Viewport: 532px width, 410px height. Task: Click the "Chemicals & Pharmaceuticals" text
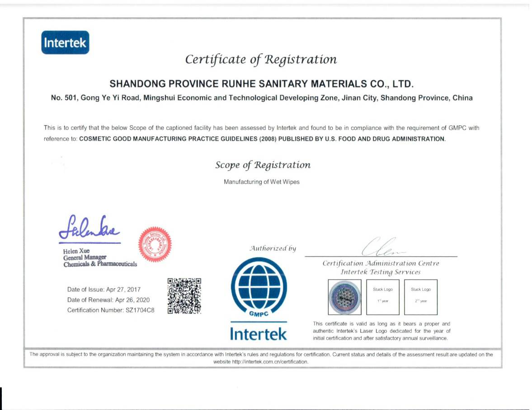pyautogui.click(x=100, y=264)
